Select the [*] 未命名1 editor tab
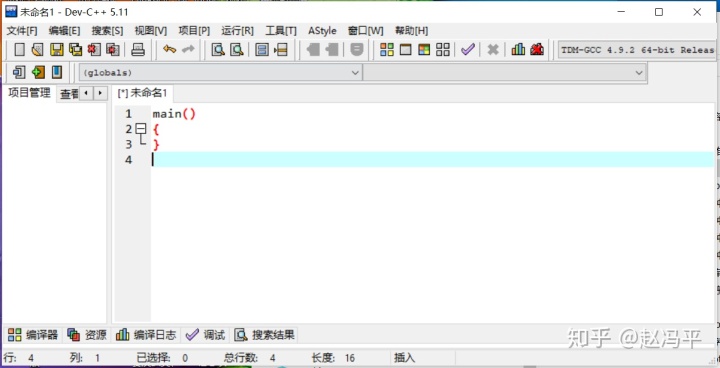Viewport: 720px width, 368px height. click(x=143, y=93)
